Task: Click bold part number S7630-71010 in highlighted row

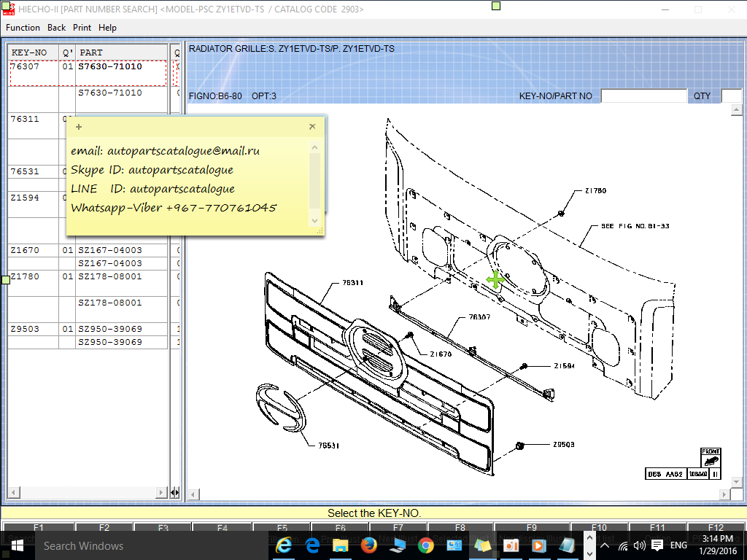Action: (x=110, y=66)
